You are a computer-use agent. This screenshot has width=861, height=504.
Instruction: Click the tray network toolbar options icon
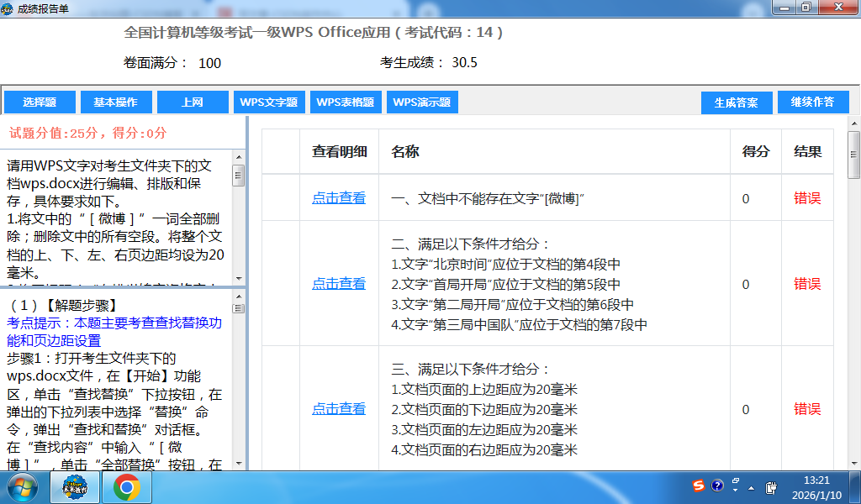(x=735, y=485)
